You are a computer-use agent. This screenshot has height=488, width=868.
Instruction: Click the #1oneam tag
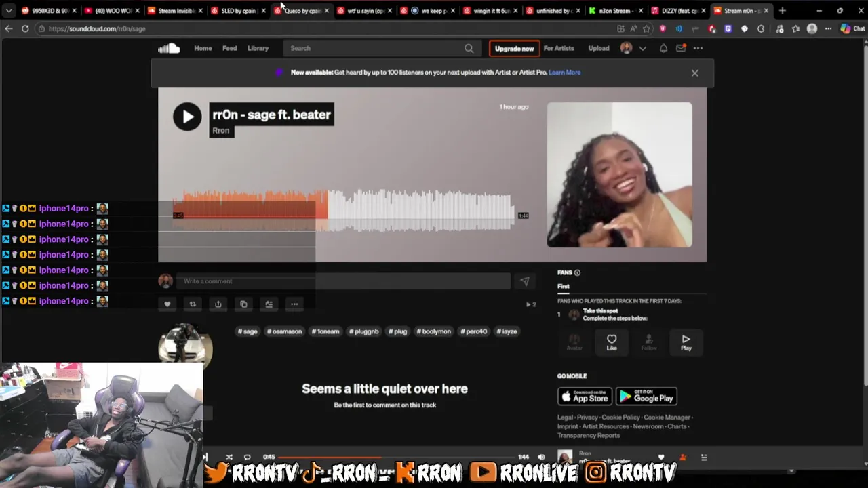[326, 331]
